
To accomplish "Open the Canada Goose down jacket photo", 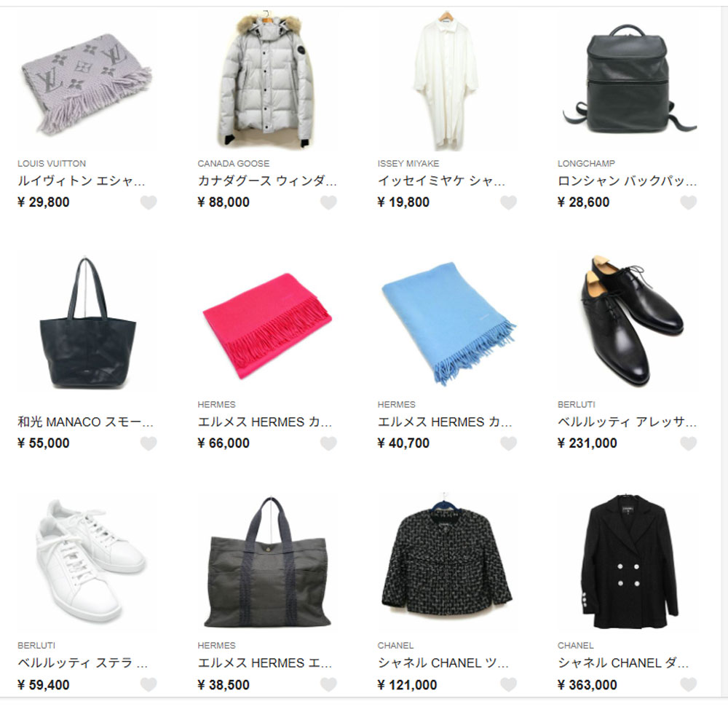I will [x=267, y=82].
